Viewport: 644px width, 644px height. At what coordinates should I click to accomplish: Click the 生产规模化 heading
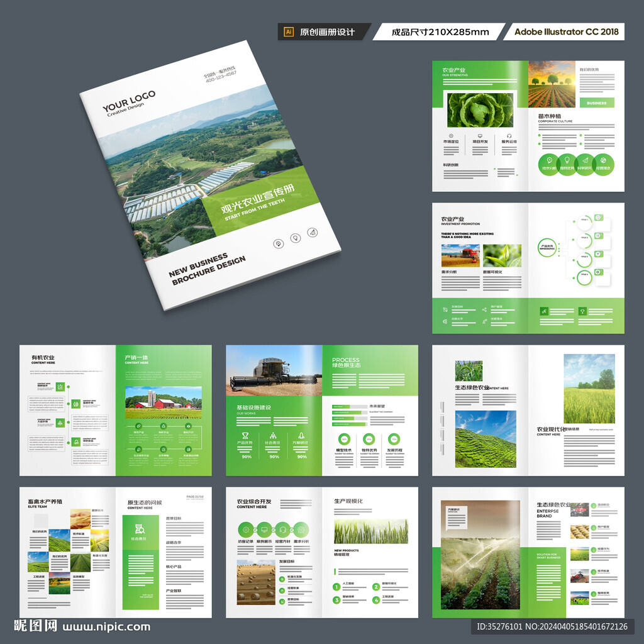(348, 501)
